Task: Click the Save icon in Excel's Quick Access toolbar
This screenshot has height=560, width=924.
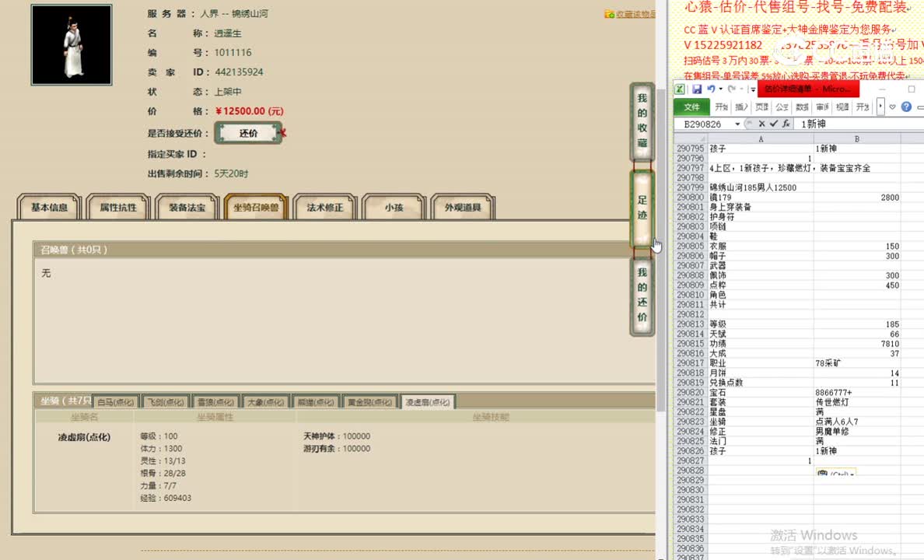Action: [698, 89]
